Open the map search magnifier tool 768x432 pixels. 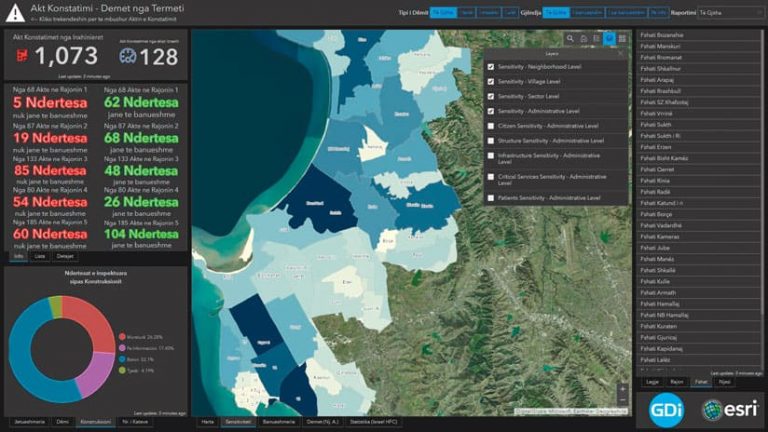pos(570,38)
